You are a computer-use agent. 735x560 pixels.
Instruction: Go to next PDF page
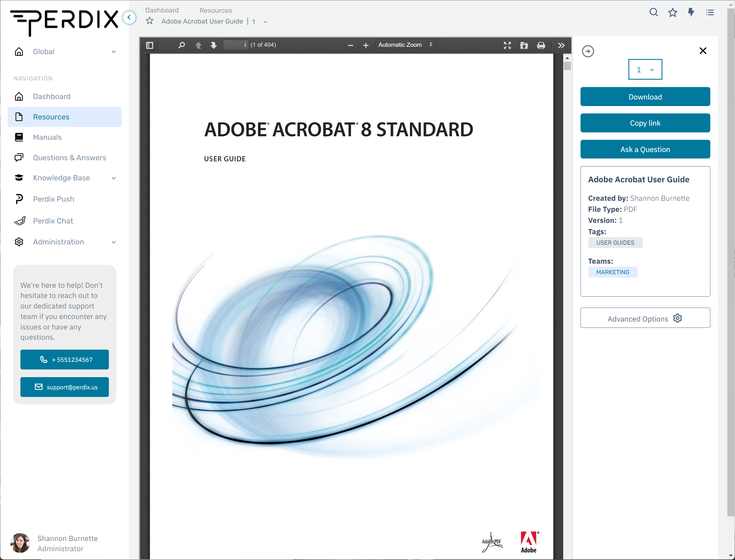click(x=213, y=45)
